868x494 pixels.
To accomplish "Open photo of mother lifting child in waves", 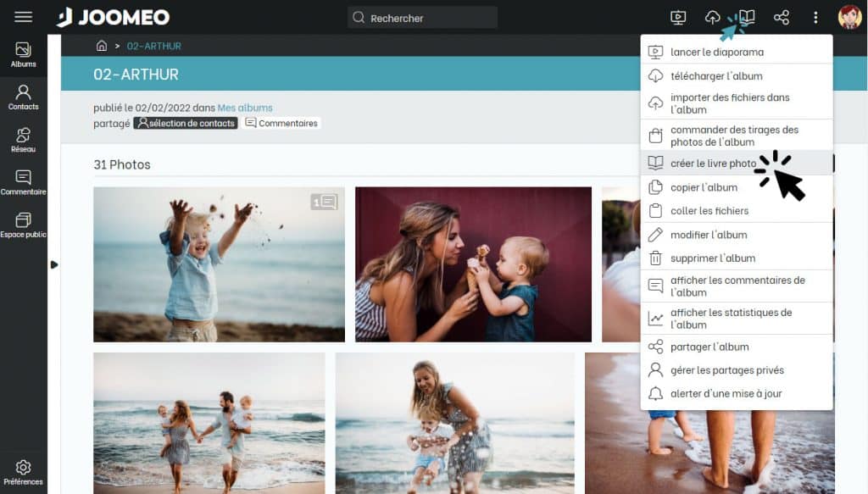I will point(455,423).
